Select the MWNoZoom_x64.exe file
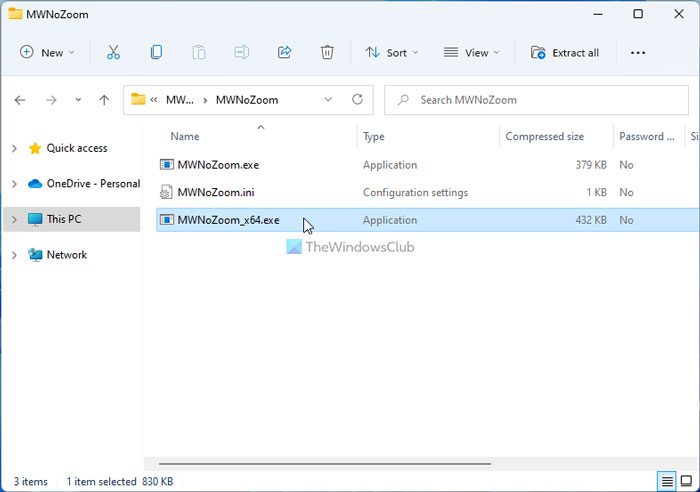 point(228,220)
